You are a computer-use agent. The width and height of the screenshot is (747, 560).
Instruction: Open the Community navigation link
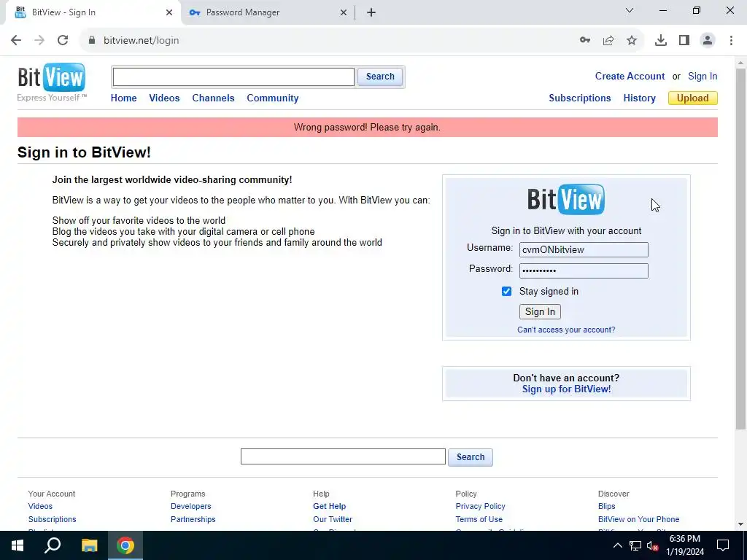(273, 98)
